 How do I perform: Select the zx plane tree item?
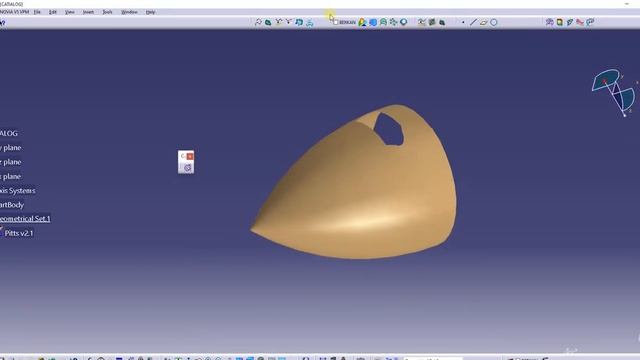(11, 176)
